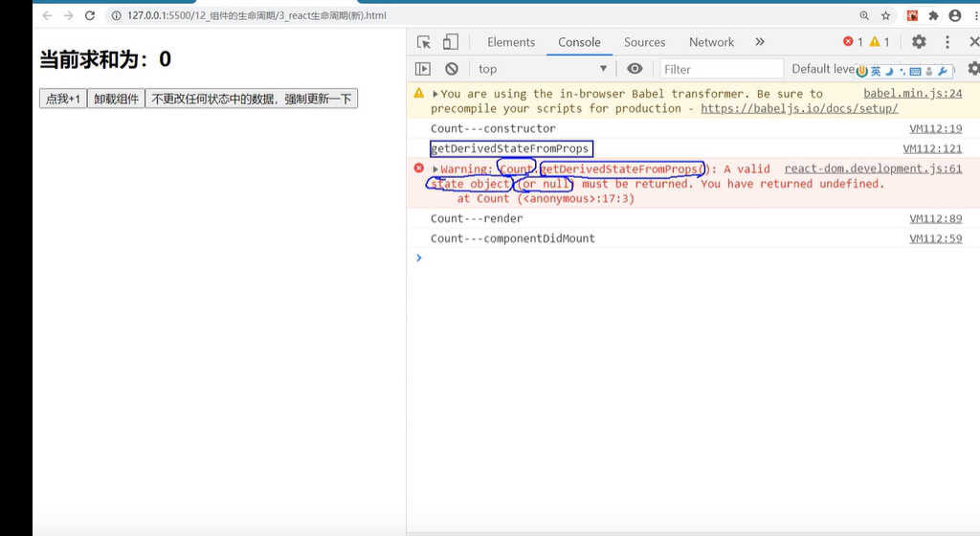Go back to the previous page
This screenshot has width=980, height=536.
[47, 15]
